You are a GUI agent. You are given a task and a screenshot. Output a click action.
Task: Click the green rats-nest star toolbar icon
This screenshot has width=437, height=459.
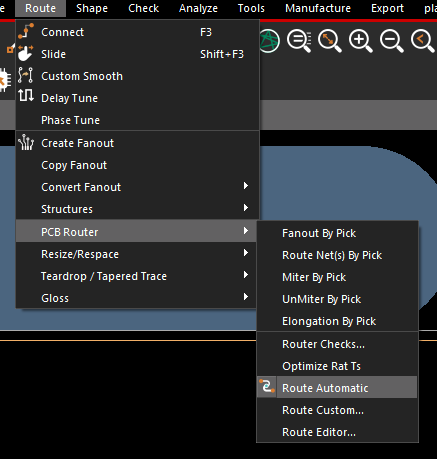269,41
